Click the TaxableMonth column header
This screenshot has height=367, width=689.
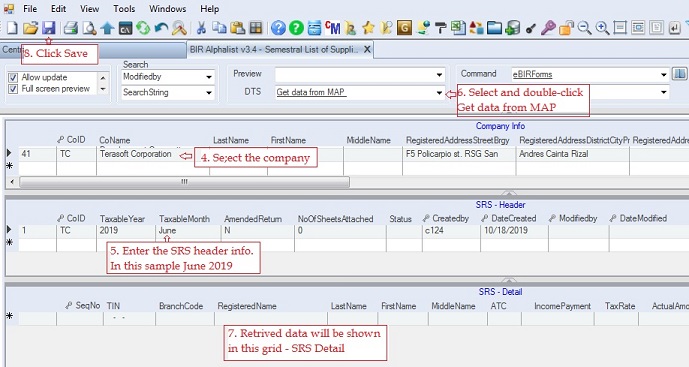(184, 219)
